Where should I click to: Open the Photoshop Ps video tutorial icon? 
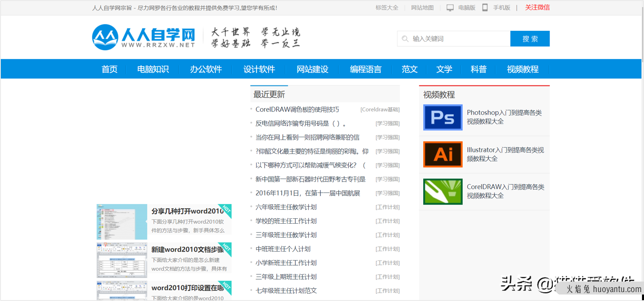pyautogui.click(x=443, y=117)
